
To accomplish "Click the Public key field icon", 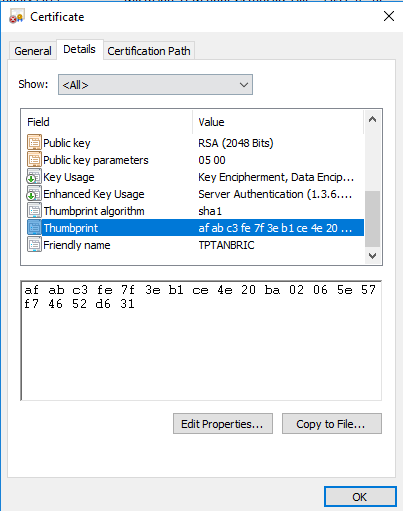I will pyautogui.click(x=34, y=143).
